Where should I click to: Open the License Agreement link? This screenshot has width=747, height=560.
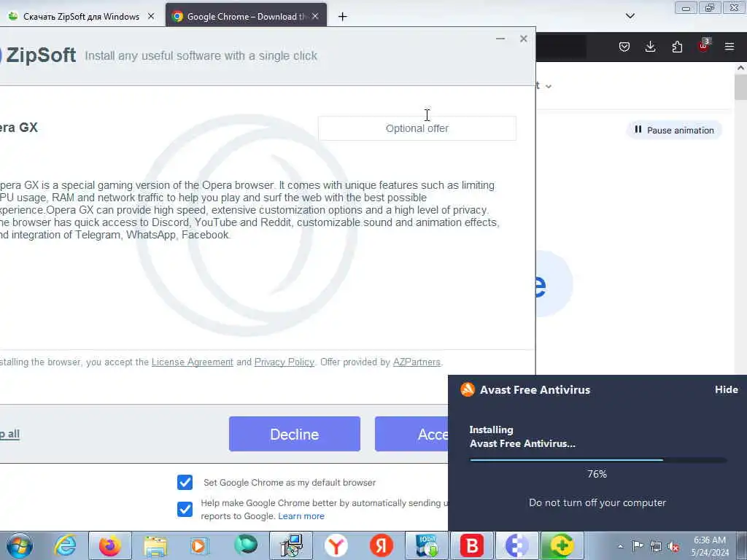(193, 362)
